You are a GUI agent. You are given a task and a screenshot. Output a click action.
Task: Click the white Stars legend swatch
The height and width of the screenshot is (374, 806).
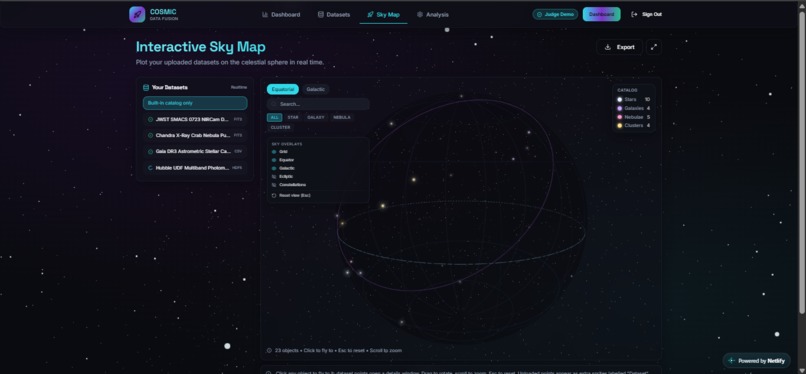pos(619,100)
